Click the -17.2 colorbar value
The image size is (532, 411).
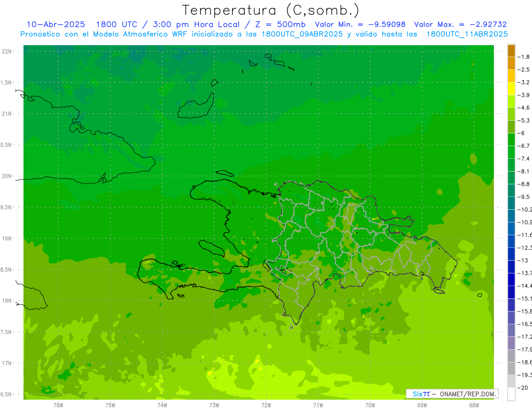click(x=525, y=337)
